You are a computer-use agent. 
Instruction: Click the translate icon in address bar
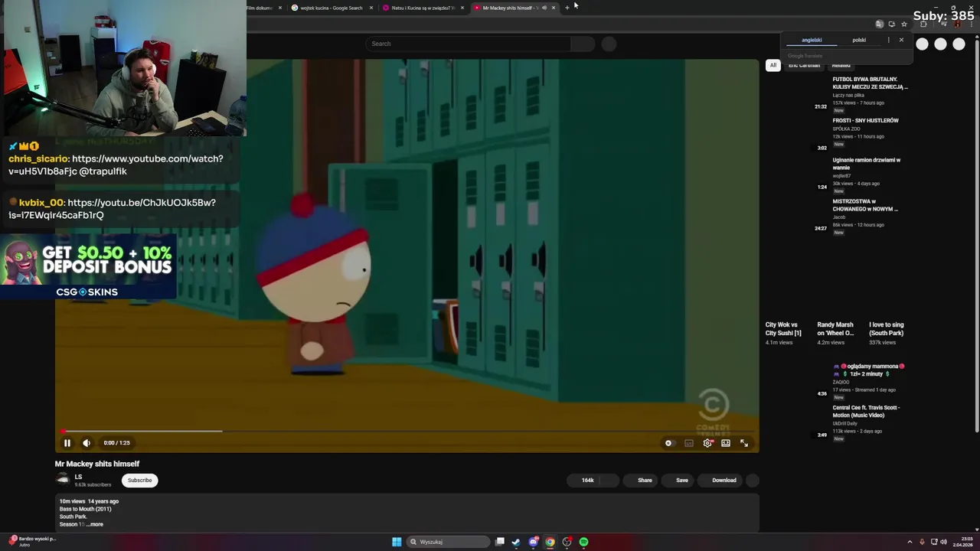(880, 24)
